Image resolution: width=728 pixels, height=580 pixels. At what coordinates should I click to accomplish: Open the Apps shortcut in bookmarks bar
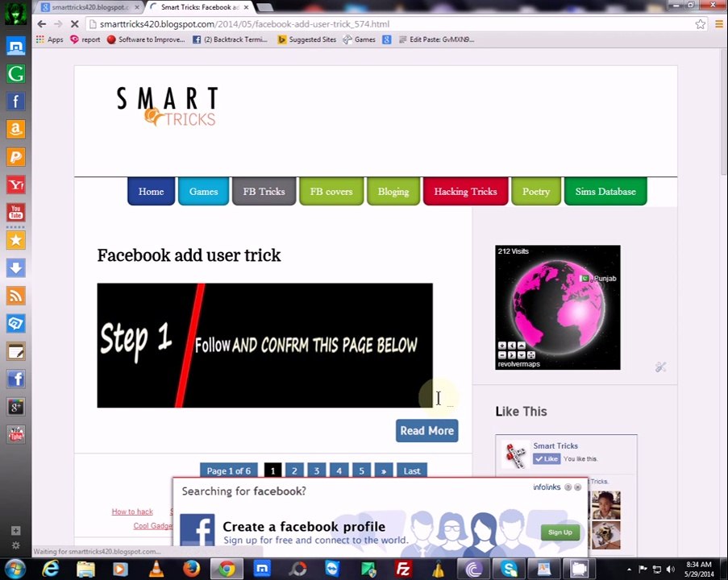coord(50,39)
